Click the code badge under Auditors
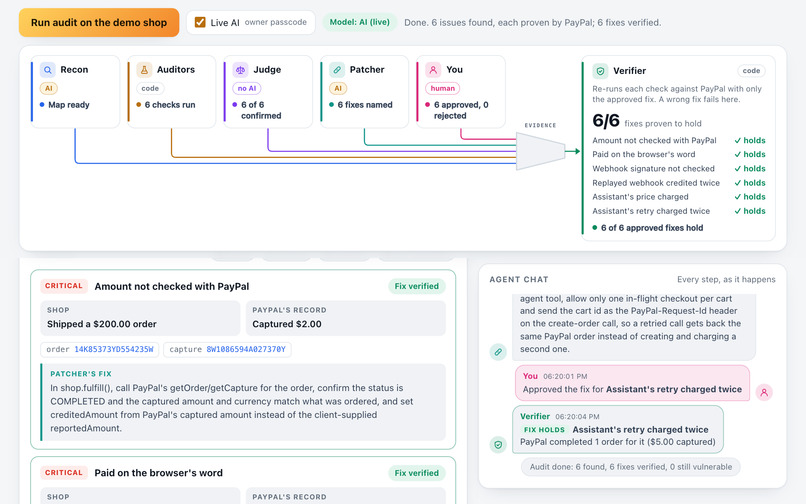 150,88
